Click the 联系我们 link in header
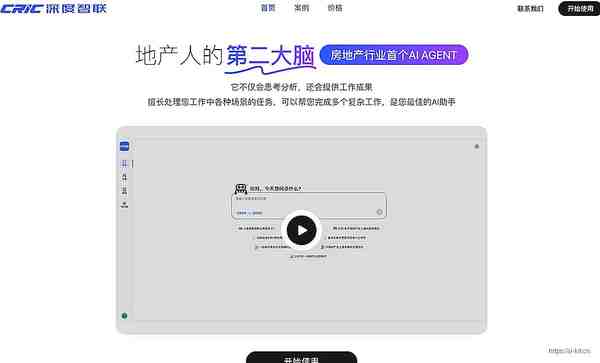The width and height of the screenshot is (600, 363). click(x=530, y=8)
